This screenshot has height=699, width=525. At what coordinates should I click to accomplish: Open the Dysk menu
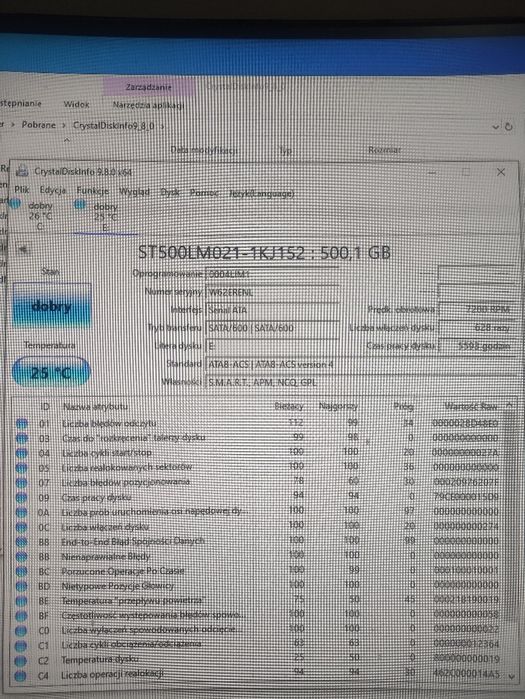[x=169, y=193]
